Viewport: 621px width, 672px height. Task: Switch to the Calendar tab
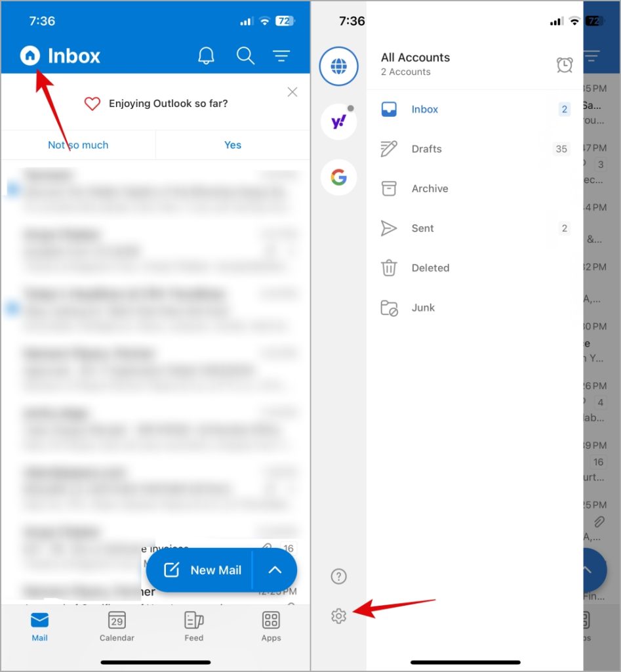tap(117, 627)
